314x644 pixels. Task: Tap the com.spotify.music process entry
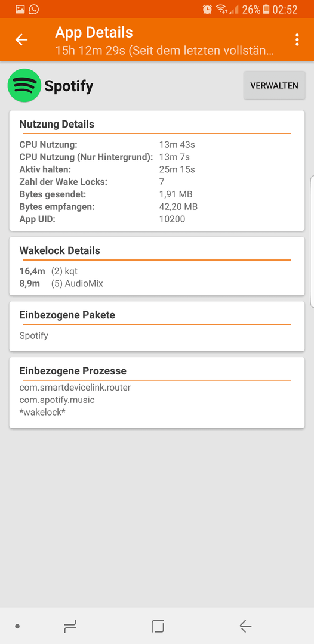tap(57, 400)
